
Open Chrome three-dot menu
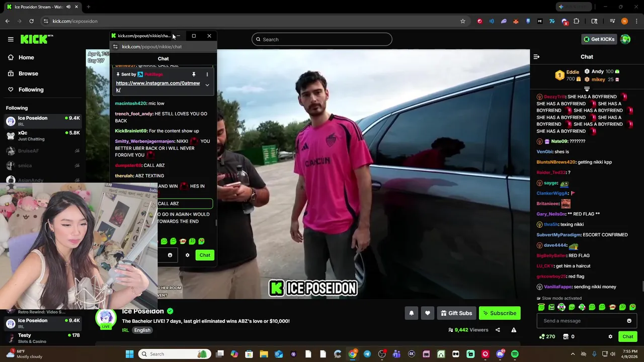coord(636,21)
